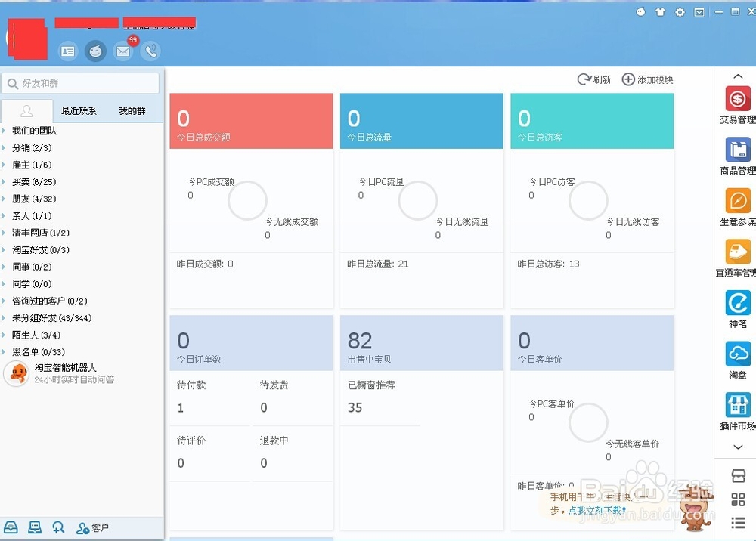Click the mail icon with 99 badge

pyautogui.click(x=122, y=51)
